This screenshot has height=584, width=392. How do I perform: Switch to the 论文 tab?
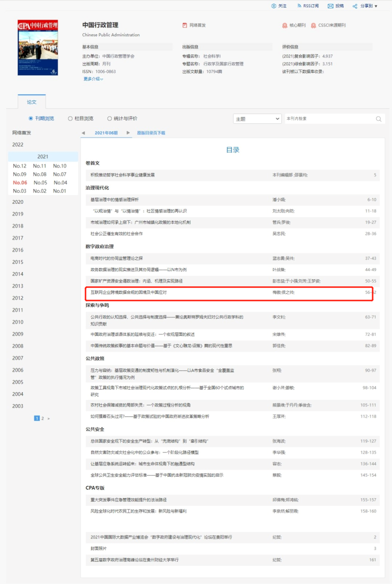pos(32,102)
